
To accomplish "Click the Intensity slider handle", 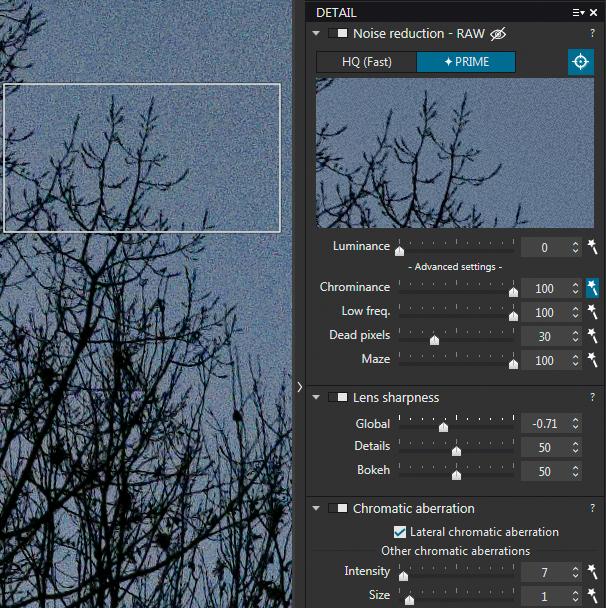I will (403, 576).
